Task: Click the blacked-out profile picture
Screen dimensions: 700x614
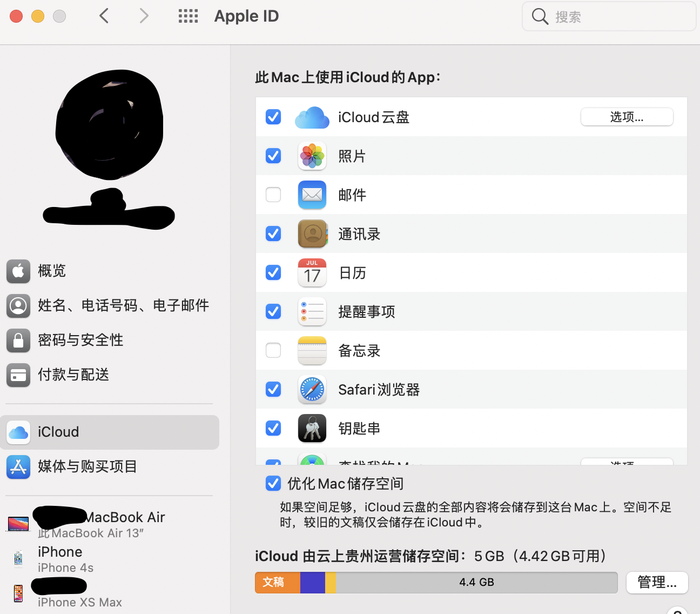Action: (109, 124)
